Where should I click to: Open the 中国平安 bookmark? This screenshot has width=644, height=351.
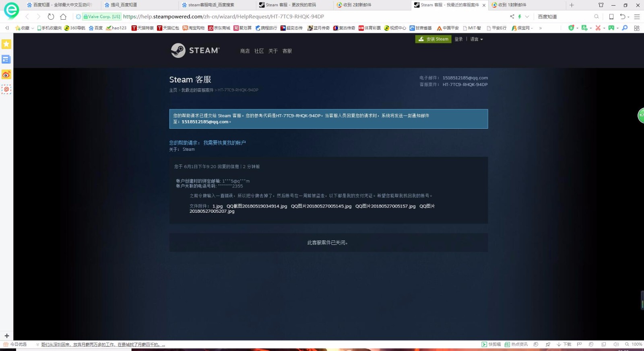click(x=448, y=28)
